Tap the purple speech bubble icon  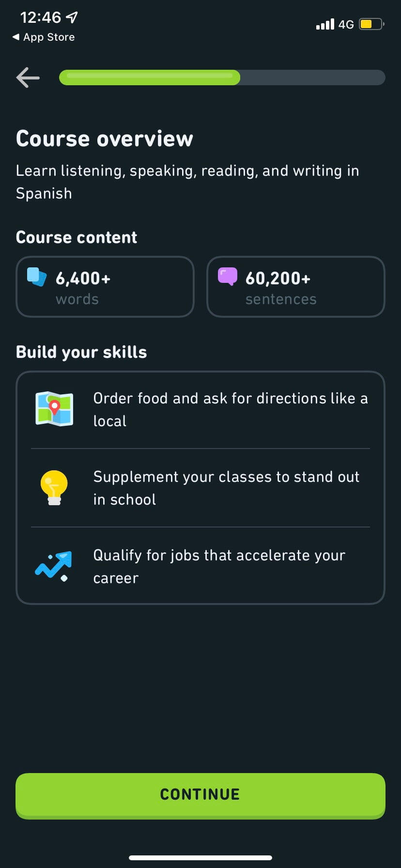[x=228, y=276]
